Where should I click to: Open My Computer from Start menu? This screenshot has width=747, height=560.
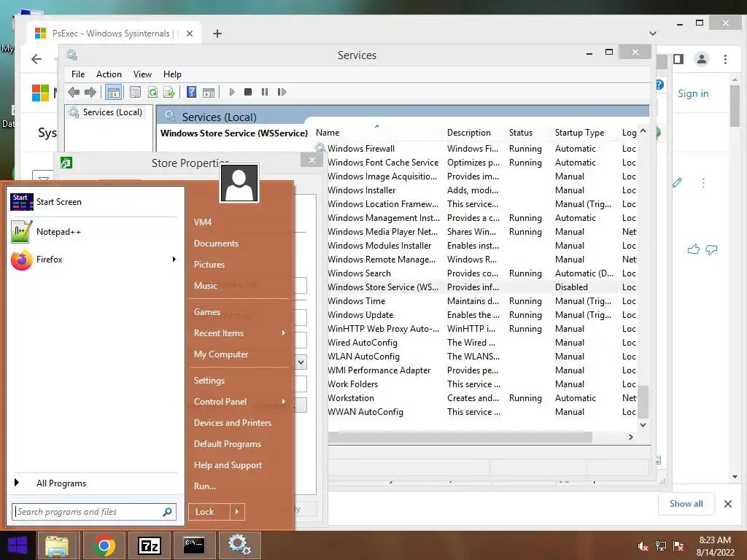tap(221, 354)
